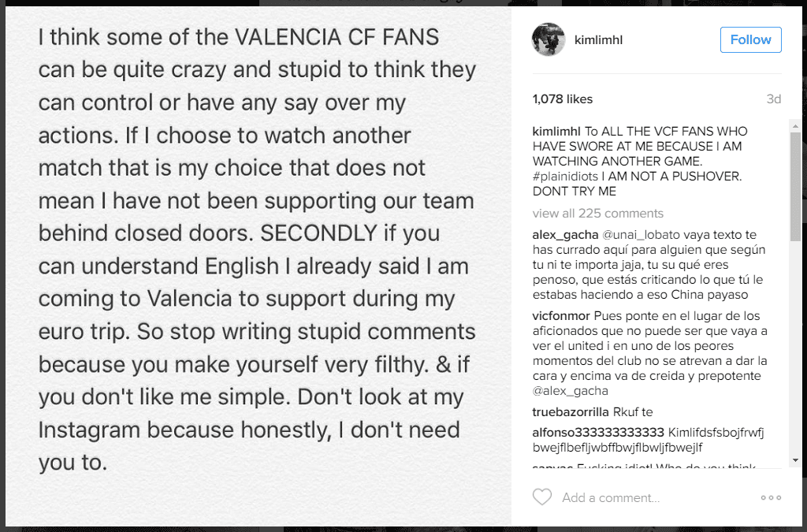
Task: Click the scroll up arrow in the comments
Action: coord(796,125)
